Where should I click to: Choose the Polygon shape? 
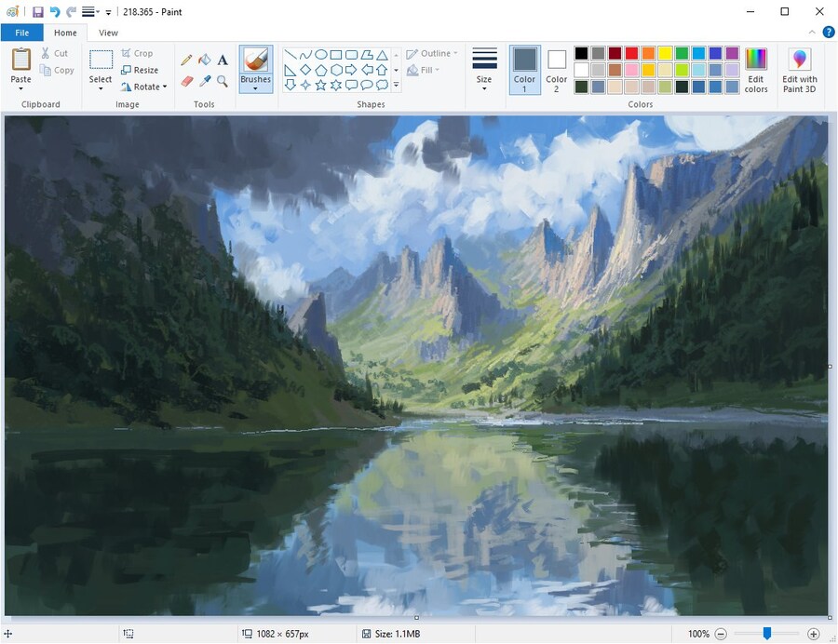(367, 55)
